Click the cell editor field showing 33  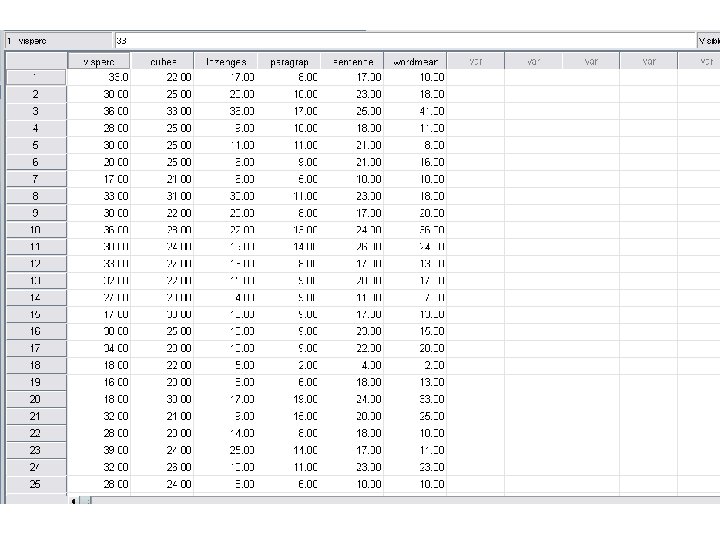click(405, 41)
